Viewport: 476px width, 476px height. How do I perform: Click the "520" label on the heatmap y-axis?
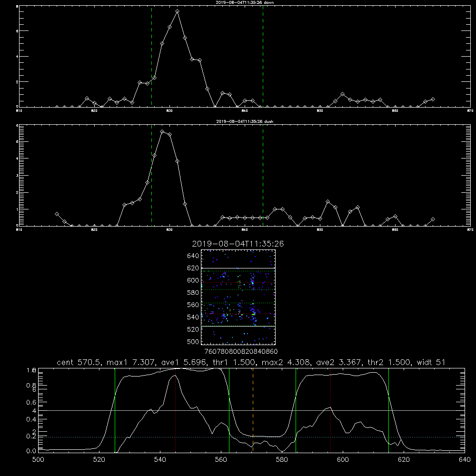[x=193, y=329]
